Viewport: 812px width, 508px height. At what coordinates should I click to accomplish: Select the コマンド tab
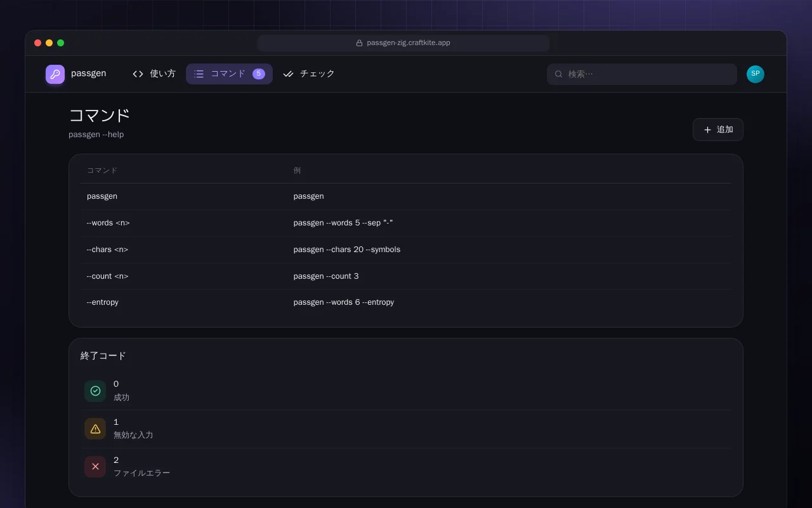pos(229,74)
